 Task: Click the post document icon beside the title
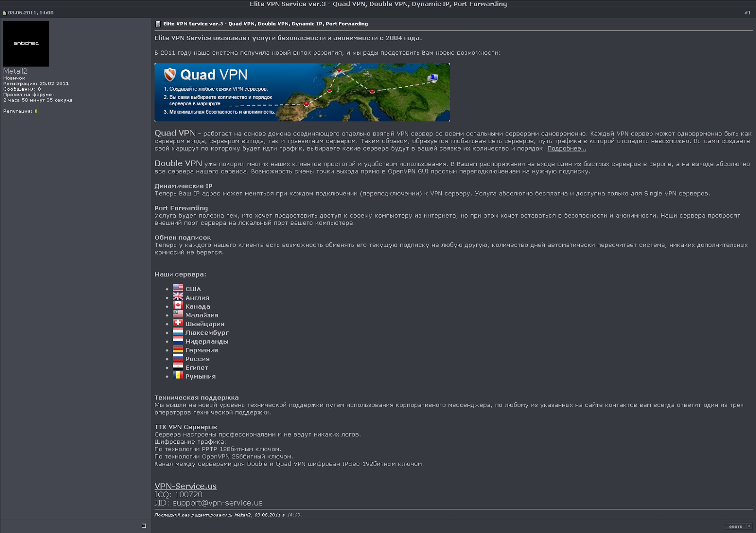click(x=158, y=24)
